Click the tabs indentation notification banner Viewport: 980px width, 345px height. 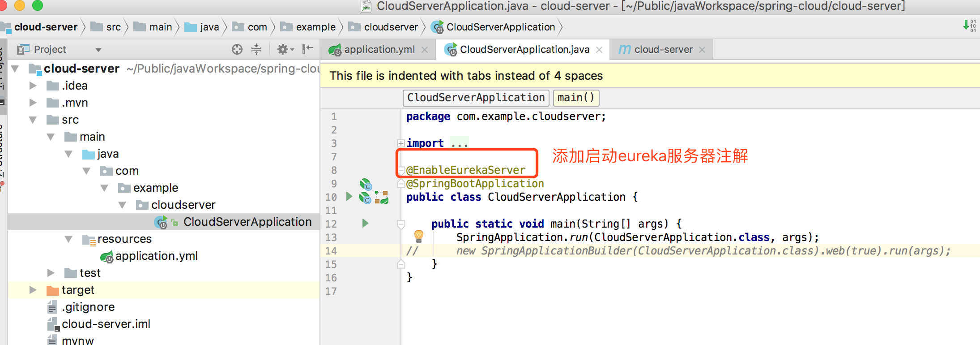tap(650, 76)
